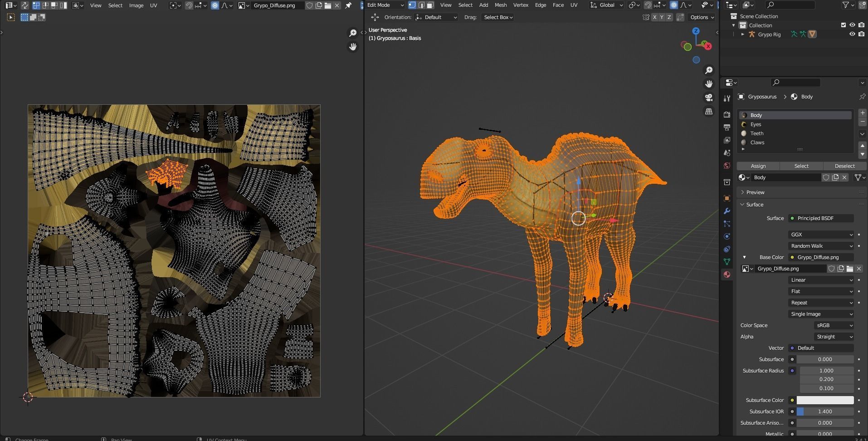
Task: Browse images to link in UV editor
Action: [x=244, y=5]
